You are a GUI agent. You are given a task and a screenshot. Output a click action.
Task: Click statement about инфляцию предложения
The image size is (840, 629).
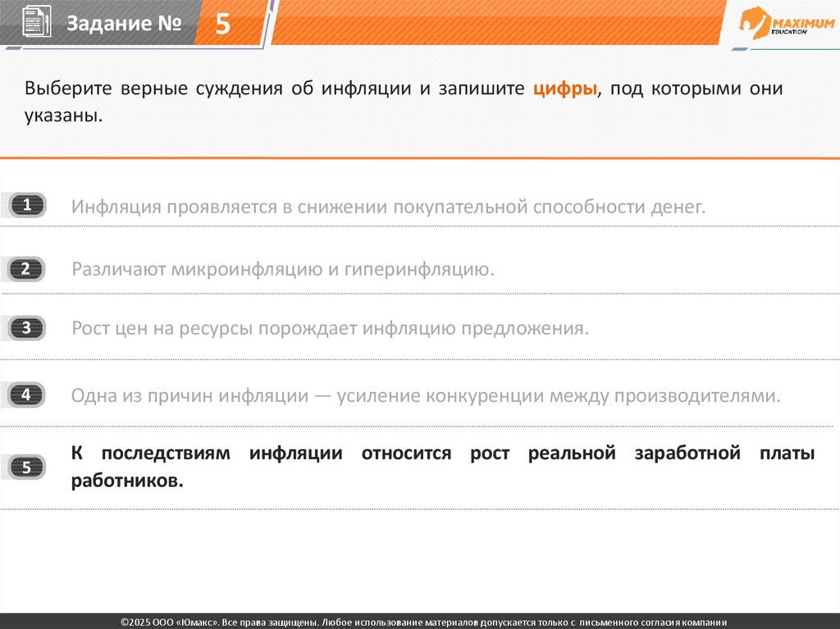330,328
